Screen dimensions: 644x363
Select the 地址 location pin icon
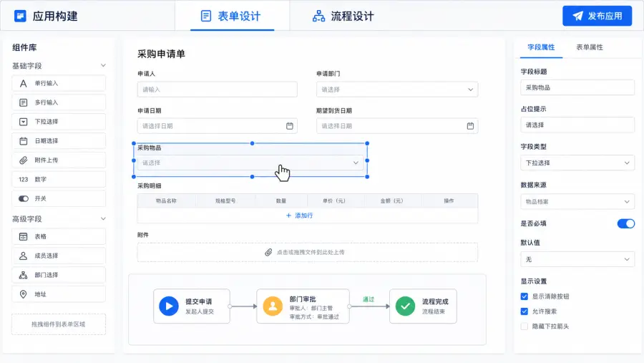(24, 294)
